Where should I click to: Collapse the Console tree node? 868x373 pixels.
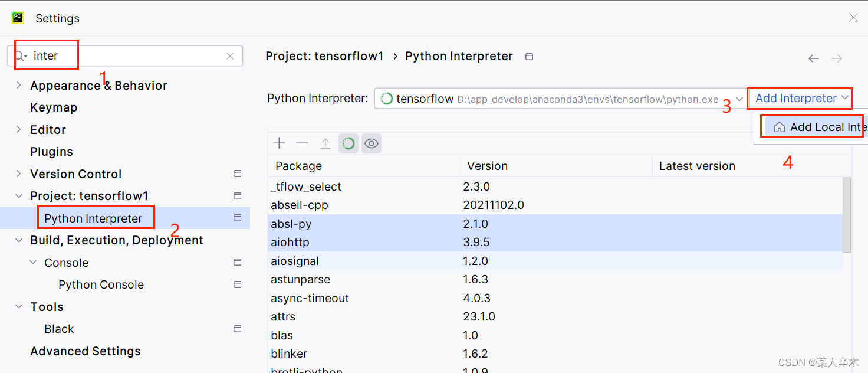click(33, 263)
